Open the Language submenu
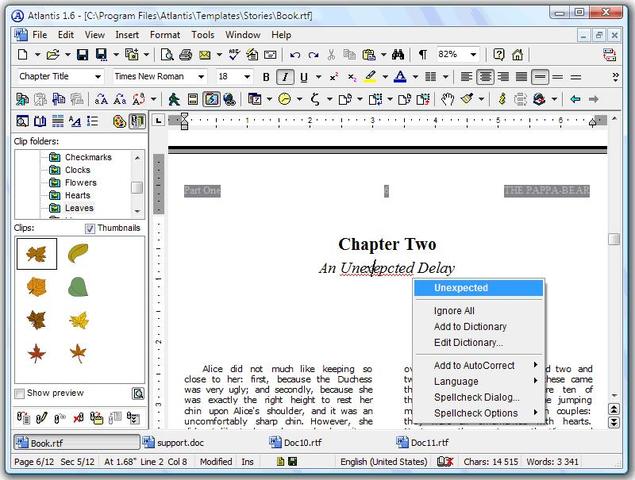Screen dimensions: 635x480 click(479, 382)
